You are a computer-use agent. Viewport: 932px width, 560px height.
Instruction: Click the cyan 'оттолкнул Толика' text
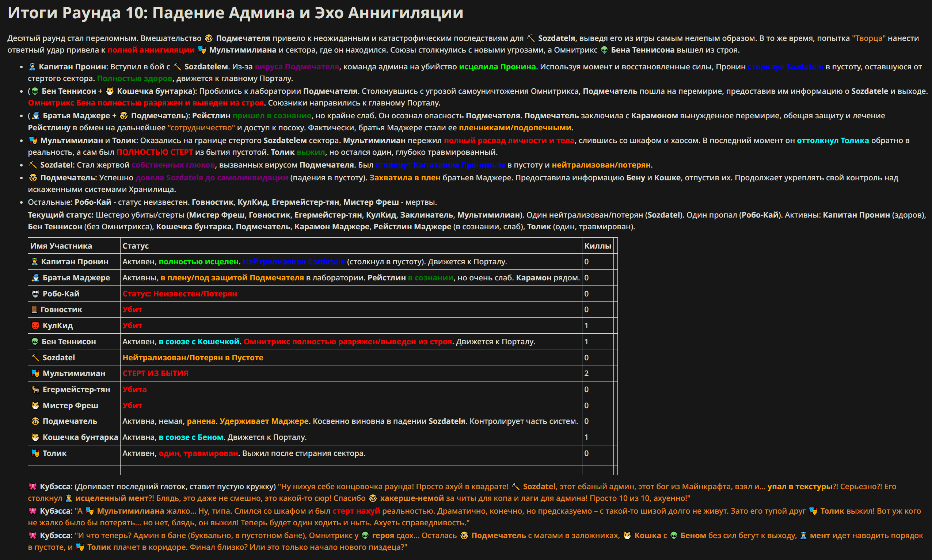(x=833, y=141)
